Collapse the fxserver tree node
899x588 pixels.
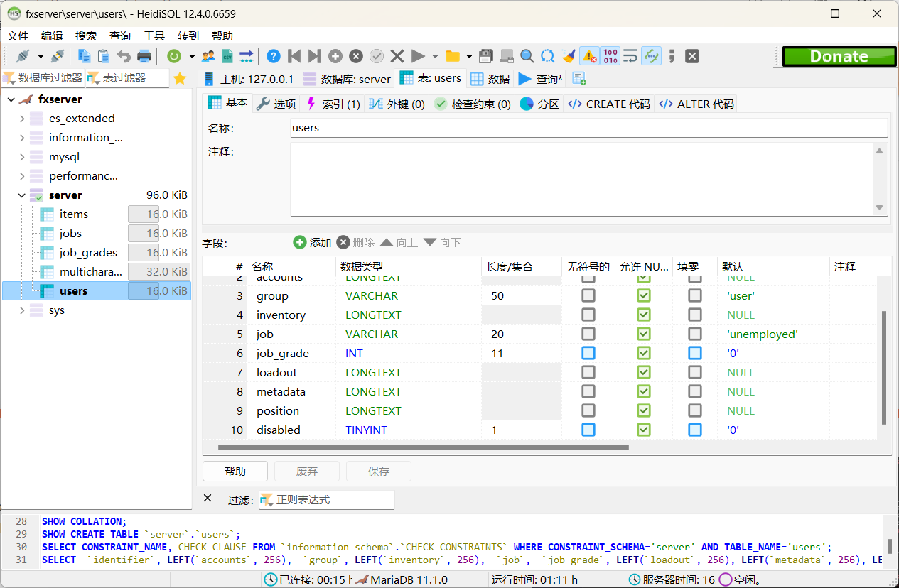pyautogui.click(x=11, y=99)
